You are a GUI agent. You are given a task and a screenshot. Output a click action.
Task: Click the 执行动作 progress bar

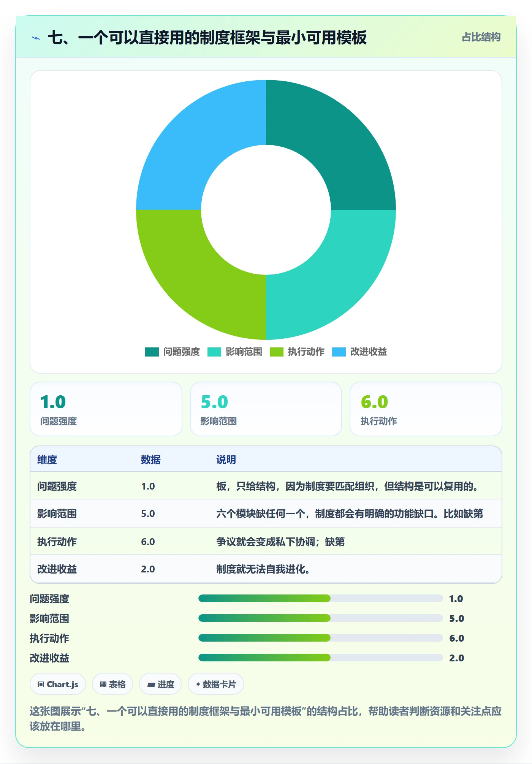point(320,638)
